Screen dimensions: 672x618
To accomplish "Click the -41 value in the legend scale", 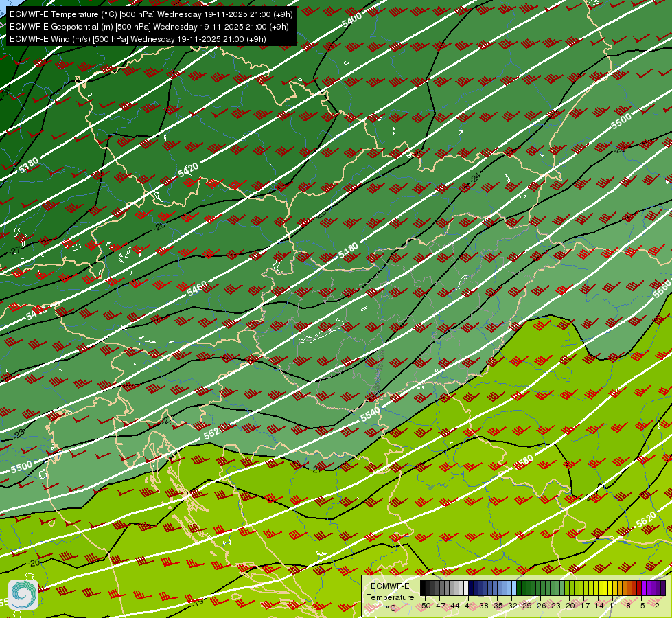I will pos(468,606).
